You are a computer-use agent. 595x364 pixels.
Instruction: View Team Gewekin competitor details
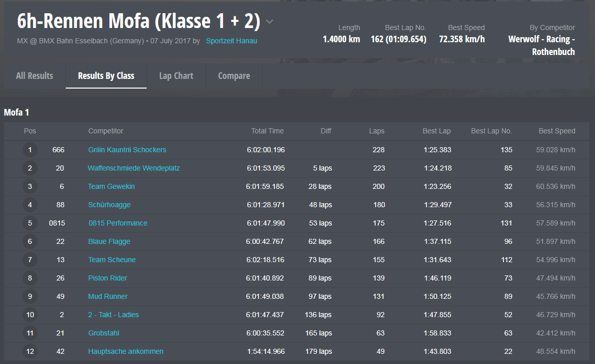111,186
